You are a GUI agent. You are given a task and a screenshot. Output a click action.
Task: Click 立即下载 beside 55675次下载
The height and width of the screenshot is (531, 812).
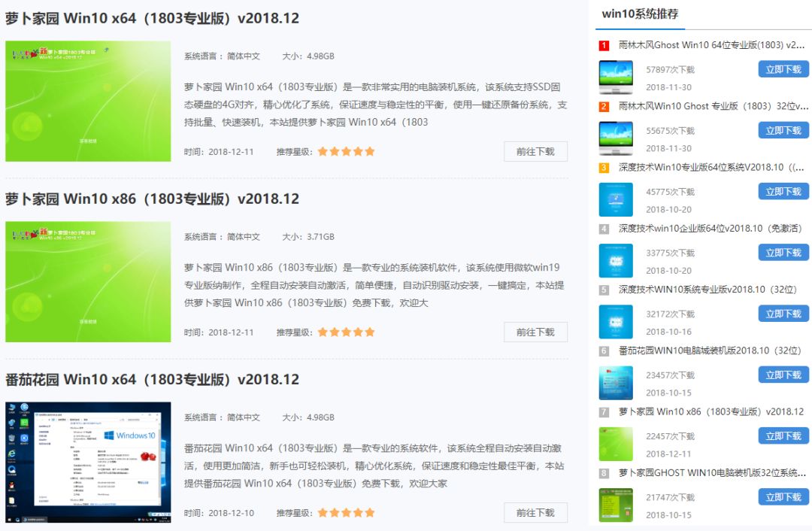[783, 131]
